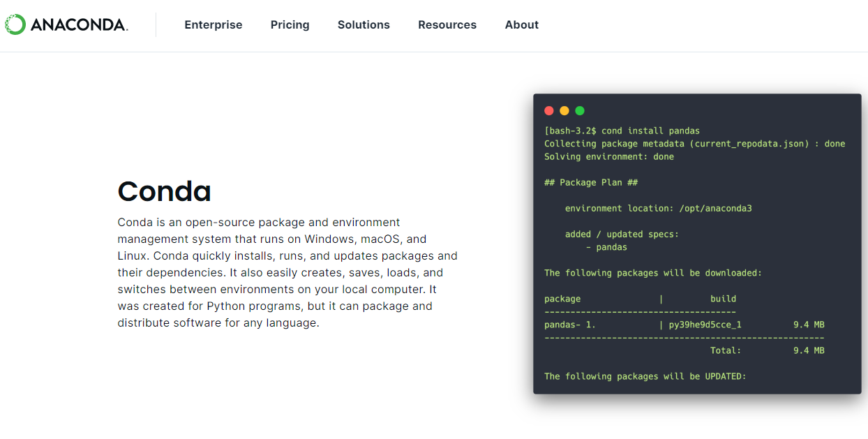Click the 'py39he9d5cce_1' build value

(x=705, y=325)
